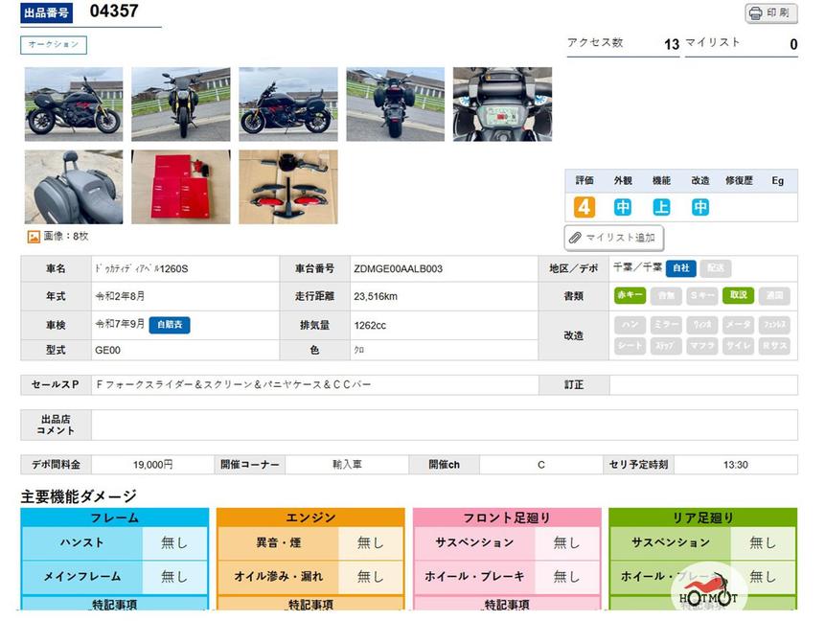Click the 中 badge under 外観
The image size is (825, 644).
click(x=623, y=207)
